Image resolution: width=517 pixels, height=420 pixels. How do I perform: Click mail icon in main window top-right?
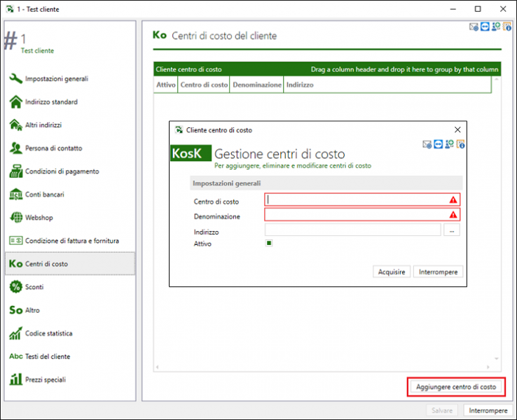pos(474,27)
